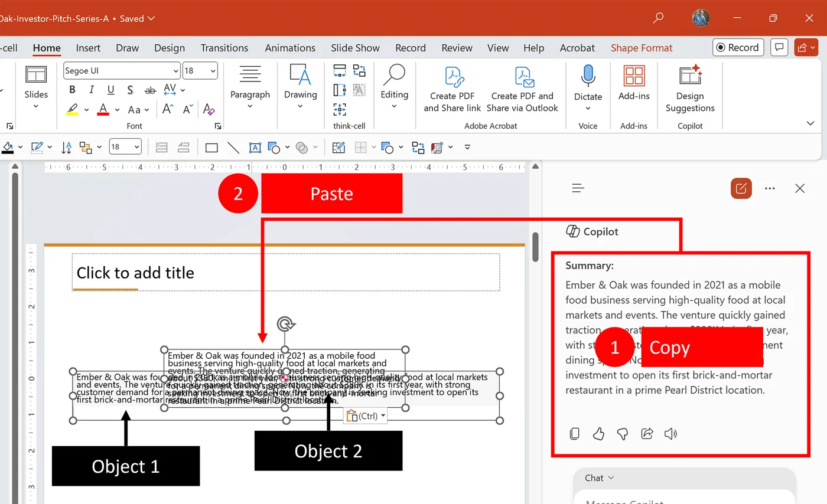
Task: Switch to Insert tab
Action: 88,48
